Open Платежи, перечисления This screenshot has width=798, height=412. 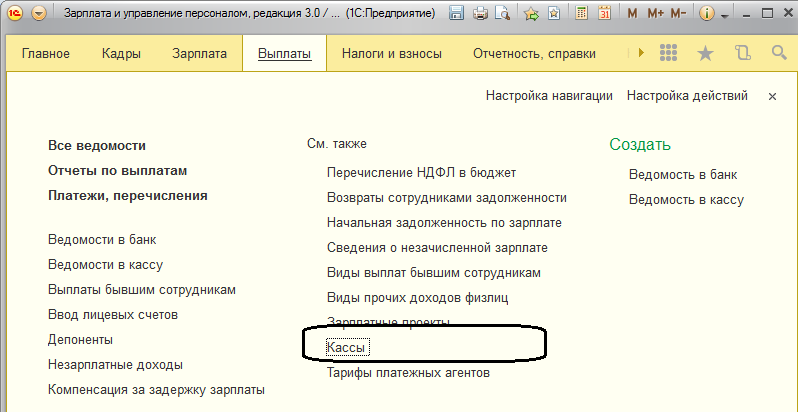point(128,195)
